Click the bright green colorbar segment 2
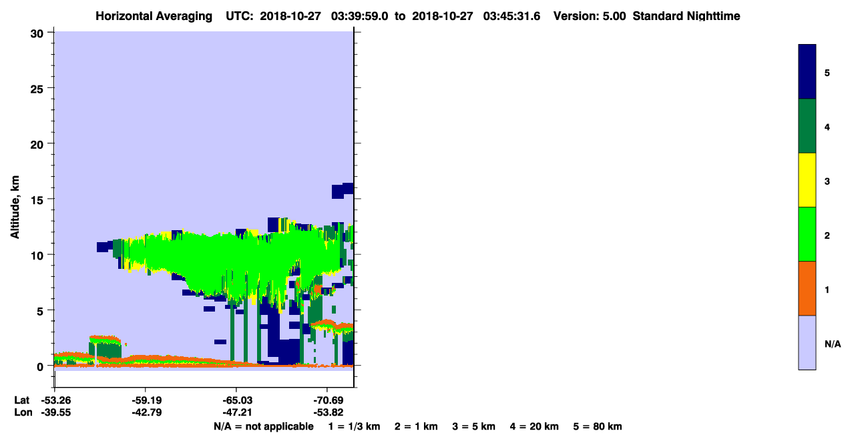 (x=807, y=234)
